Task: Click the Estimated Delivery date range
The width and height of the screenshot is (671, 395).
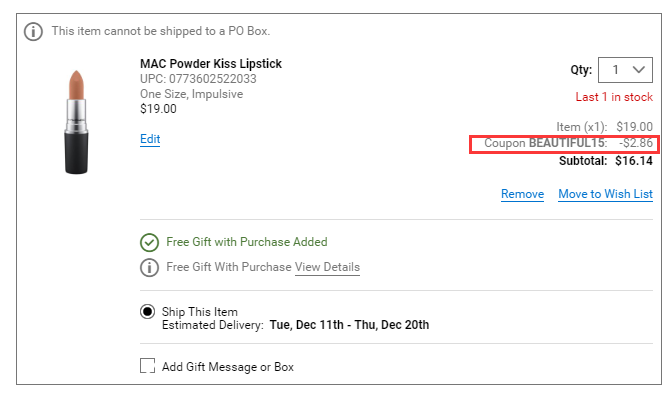Action: click(x=349, y=325)
